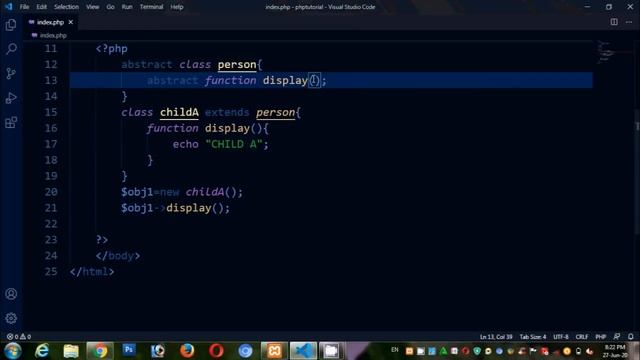The height and width of the screenshot is (360, 640).
Task: Open the Selection menu
Action: click(66, 7)
